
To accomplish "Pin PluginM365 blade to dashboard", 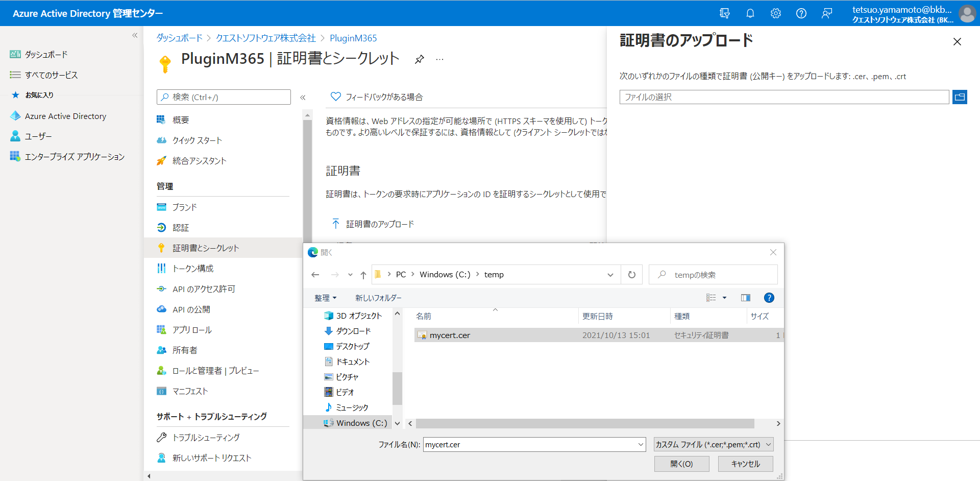I will (419, 59).
